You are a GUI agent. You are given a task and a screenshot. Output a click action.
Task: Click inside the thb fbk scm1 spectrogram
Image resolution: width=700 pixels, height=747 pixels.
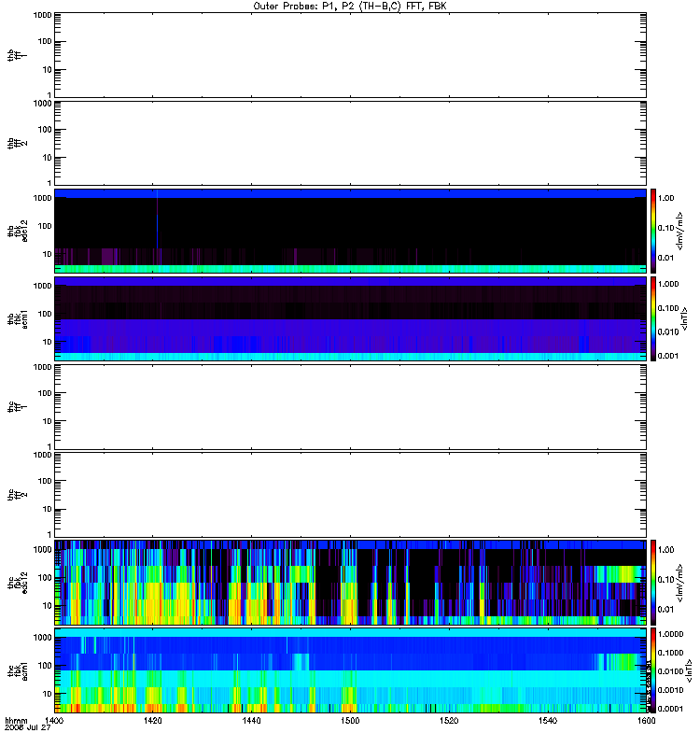pyautogui.click(x=350, y=319)
